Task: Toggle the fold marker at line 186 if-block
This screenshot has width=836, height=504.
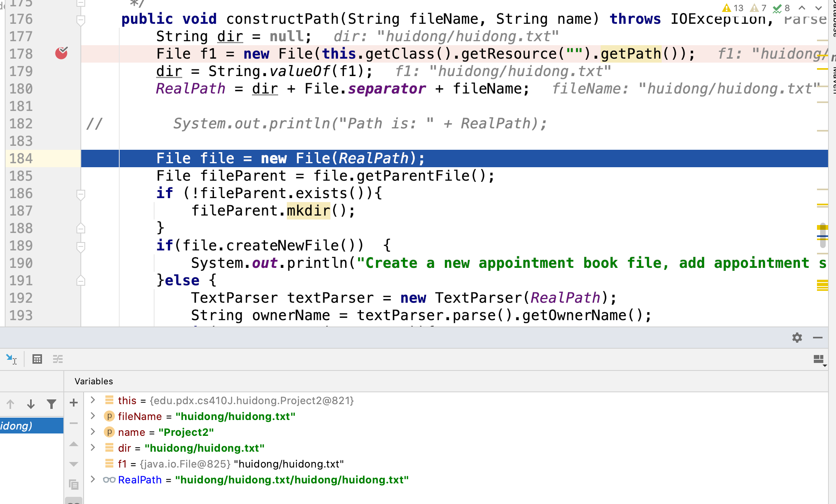Action: (x=81, y=194)
